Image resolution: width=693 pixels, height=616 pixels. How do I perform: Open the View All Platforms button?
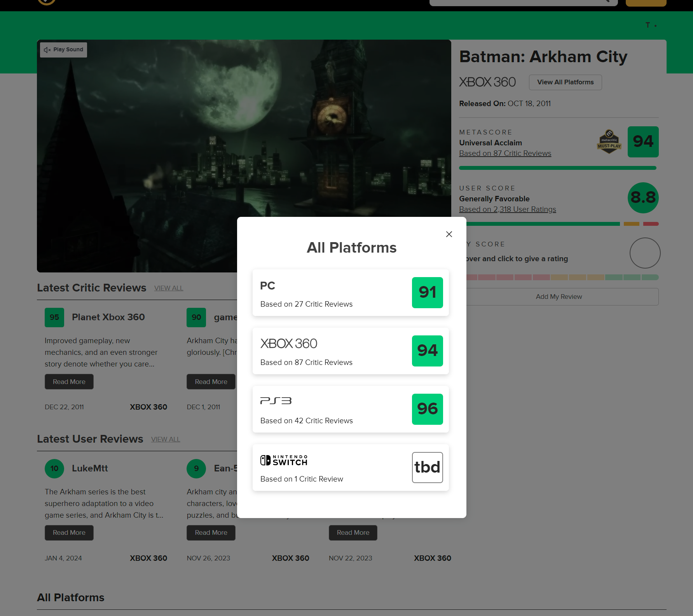[x=565, y=82]
